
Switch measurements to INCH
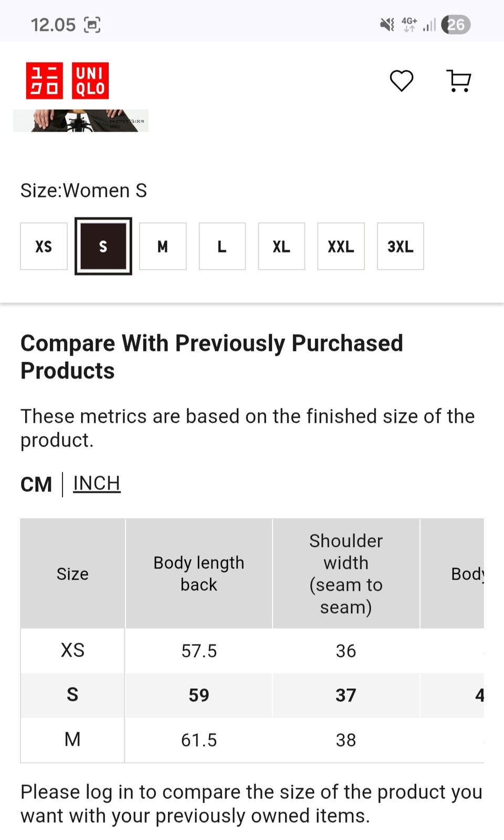97,483
